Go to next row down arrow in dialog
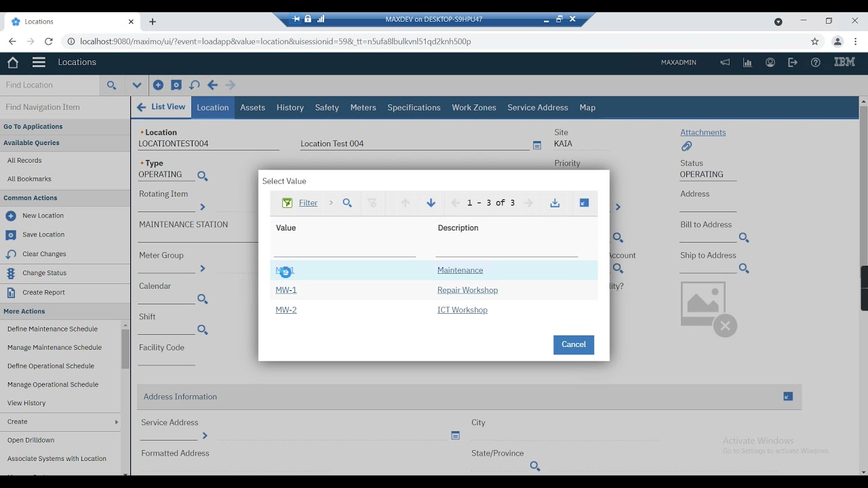The image size is (868, 488). tap(431, 203)
